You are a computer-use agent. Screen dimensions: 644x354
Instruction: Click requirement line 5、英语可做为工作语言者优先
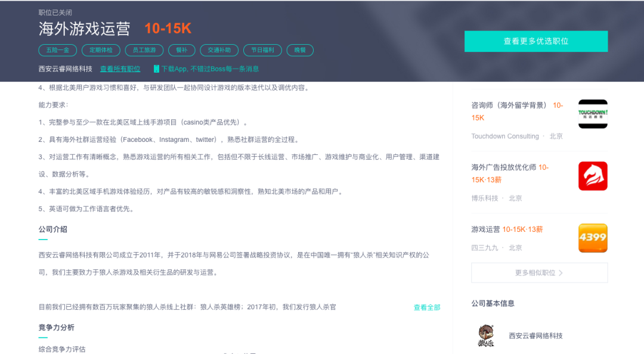pyautogui.click(x=86, y=209)
